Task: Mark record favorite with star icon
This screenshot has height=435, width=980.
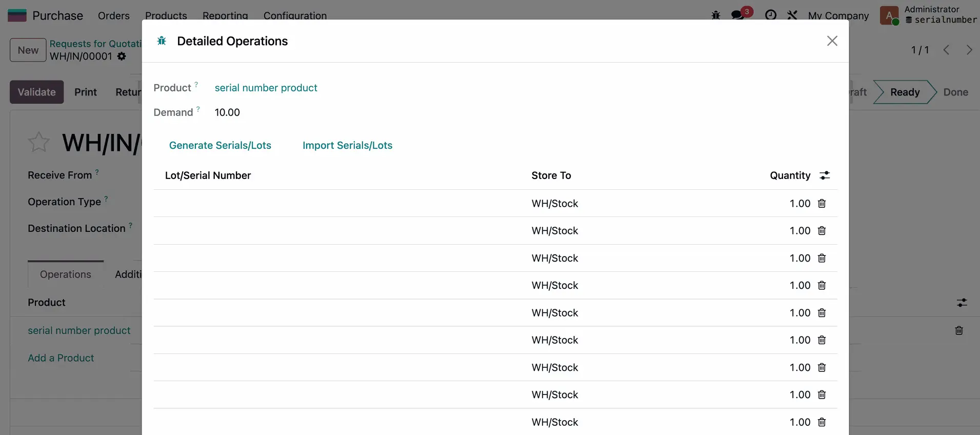Action: [38, 143]
